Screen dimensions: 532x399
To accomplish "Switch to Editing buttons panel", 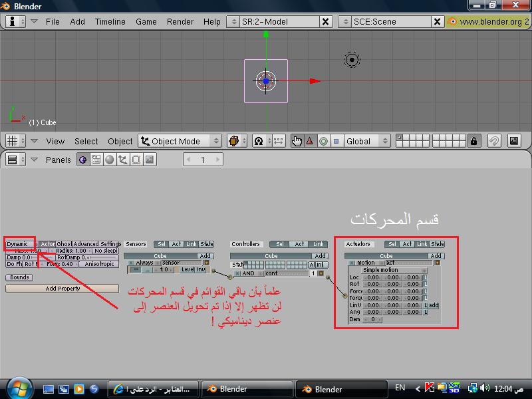I will coord(136,160).
